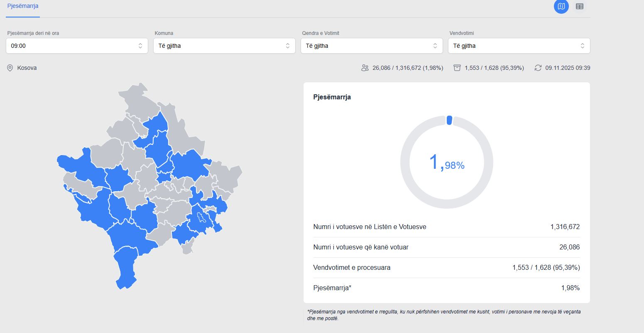Open the Pjesëmarrja deri në ora dropdown
Viewport: 644px width, 333px height.
(x=77, y=46)
